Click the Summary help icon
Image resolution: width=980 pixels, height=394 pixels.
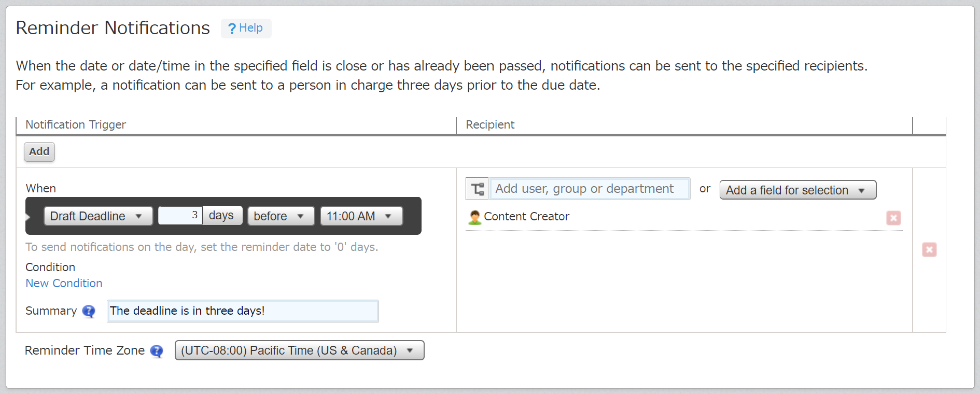tap(89, 311)
